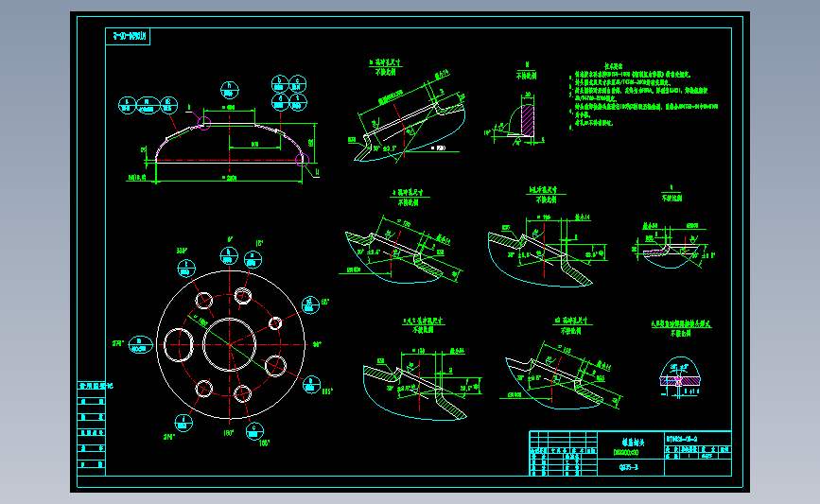
Task: Pick the magenta detail circle II at the head edge
Action: 303,160
